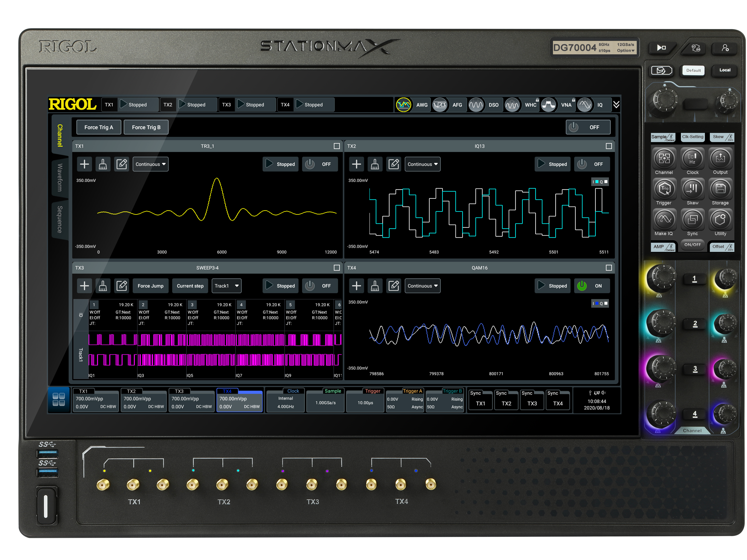This screenshot has width=747, height=560.
Task: Click the clear brush icon in TX3 panel
Action: click(x=103, y=286)
